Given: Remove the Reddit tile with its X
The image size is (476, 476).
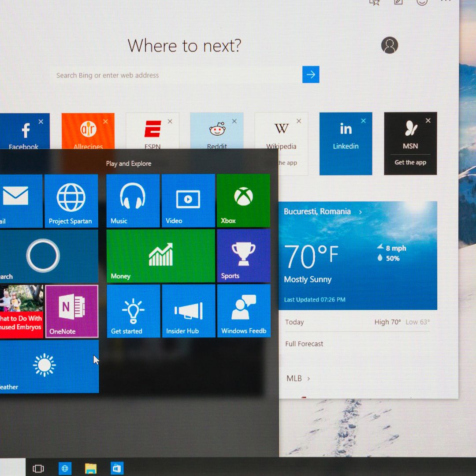Looking at the screenshot, I should pos(234,121).
